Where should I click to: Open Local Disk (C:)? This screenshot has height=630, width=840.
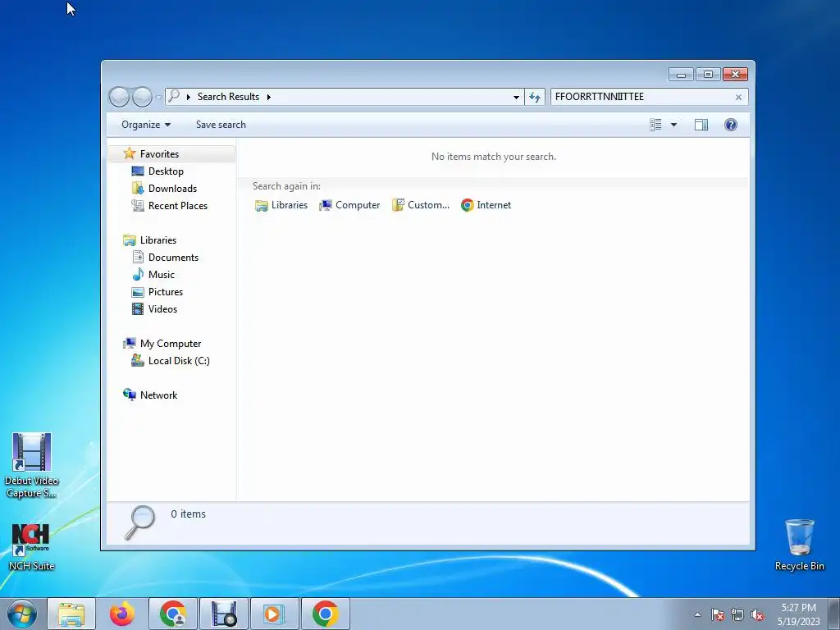point(179,361)
